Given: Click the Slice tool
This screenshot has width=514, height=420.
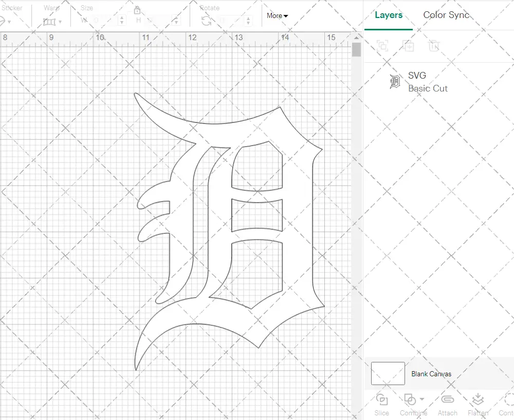Looking at the screenshot, I should [x=382, y=405].
